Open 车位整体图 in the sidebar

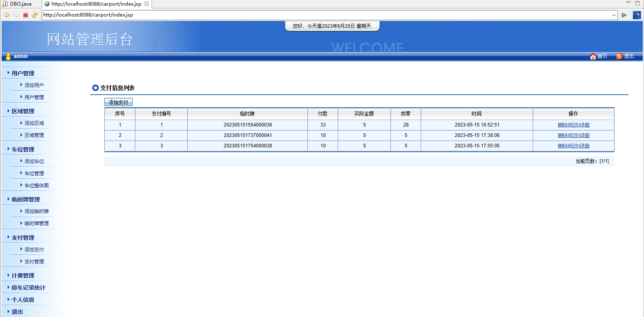(x=36, y=186)
